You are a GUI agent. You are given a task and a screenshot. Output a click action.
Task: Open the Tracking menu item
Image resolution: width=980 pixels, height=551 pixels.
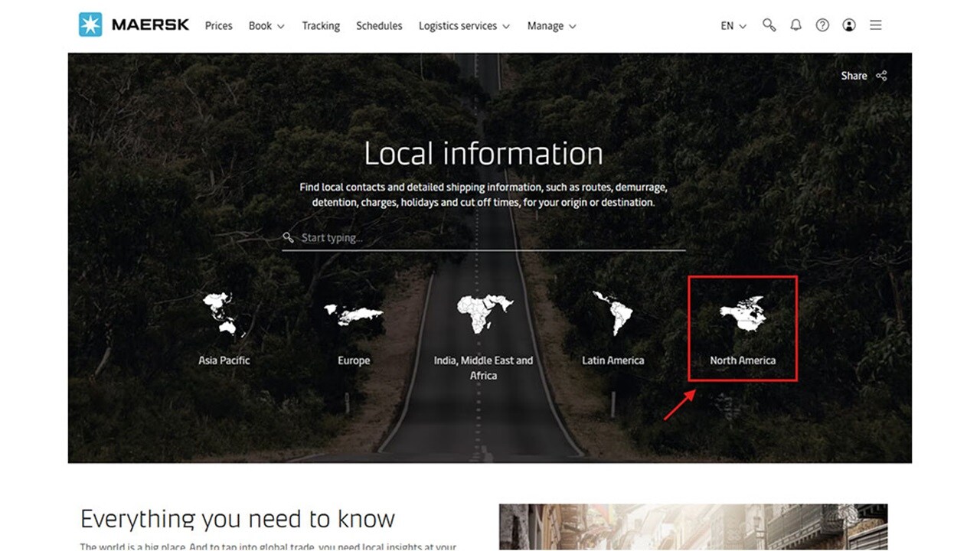click(321, 26)
